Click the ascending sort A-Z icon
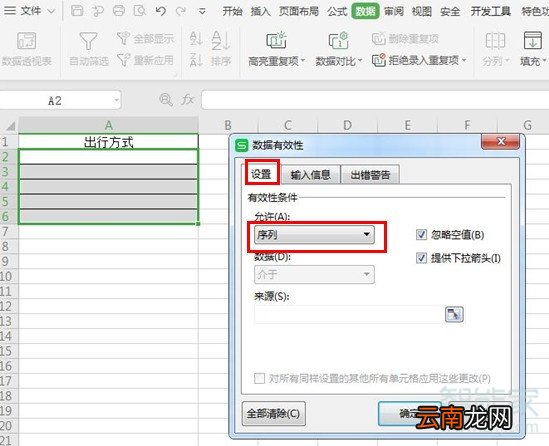 coord(196,38)
